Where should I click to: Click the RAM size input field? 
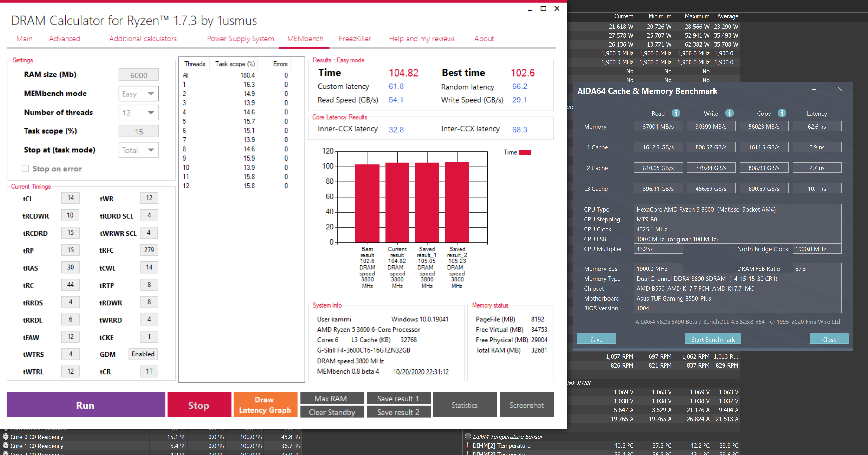tap(138, 75)
